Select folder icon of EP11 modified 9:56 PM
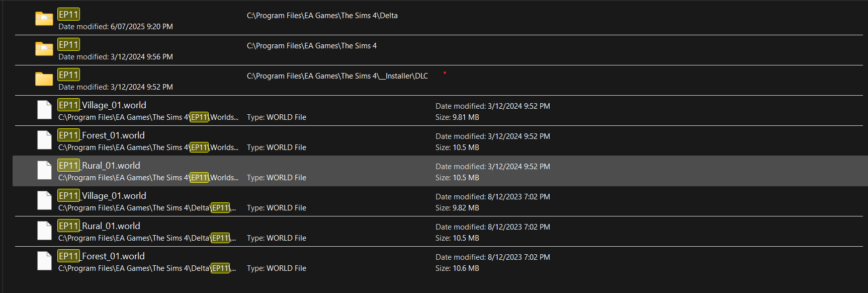The width and height of the screenshot is (868, 293). click(44, 49)
